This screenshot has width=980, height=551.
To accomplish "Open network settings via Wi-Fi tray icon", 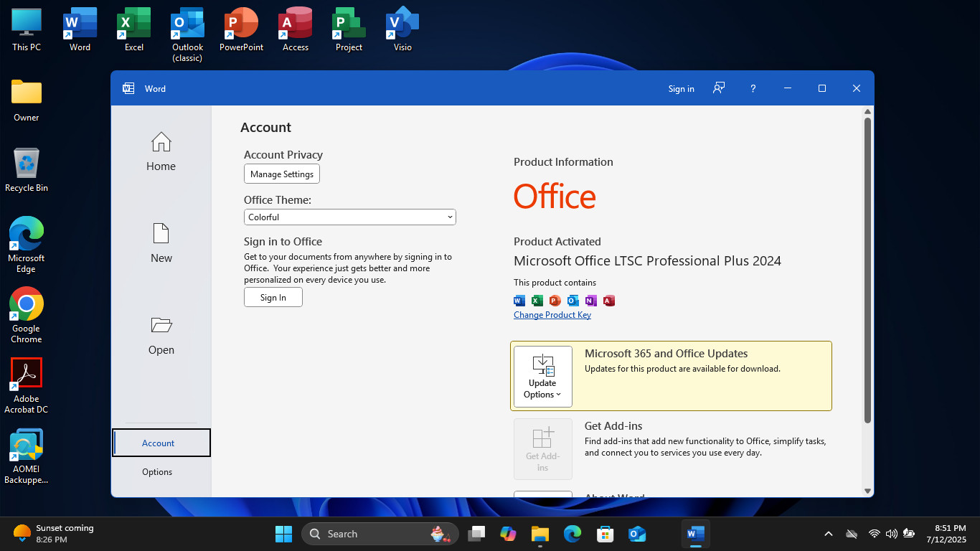I will click(x=874, y=534).
